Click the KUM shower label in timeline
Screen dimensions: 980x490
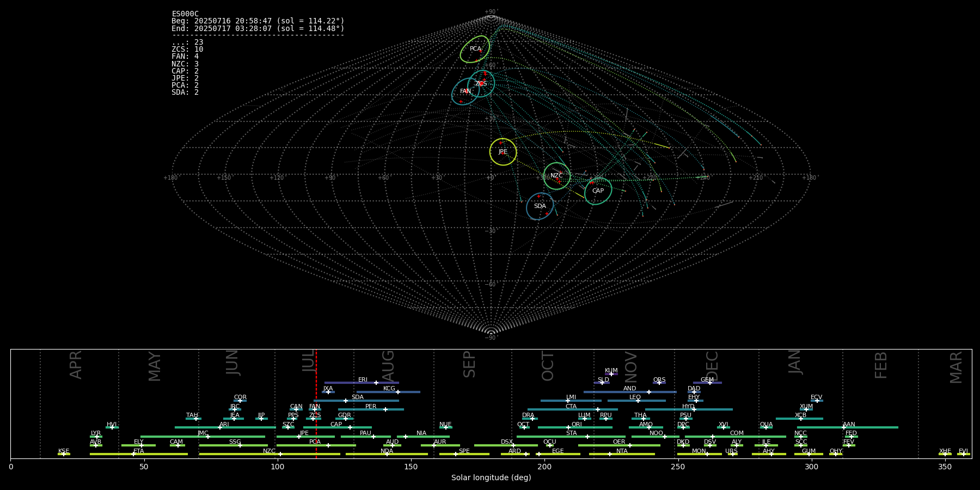[x=611, y=371]
